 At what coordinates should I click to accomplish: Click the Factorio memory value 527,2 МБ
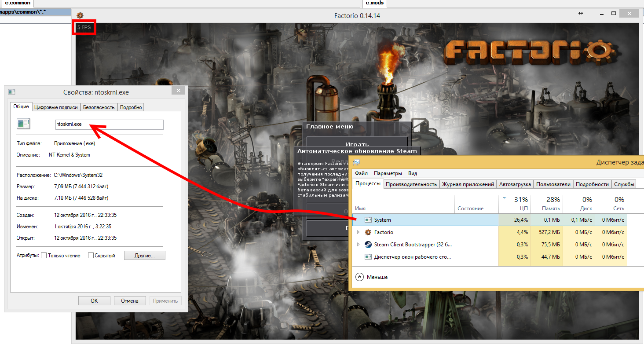coord(548,232)
